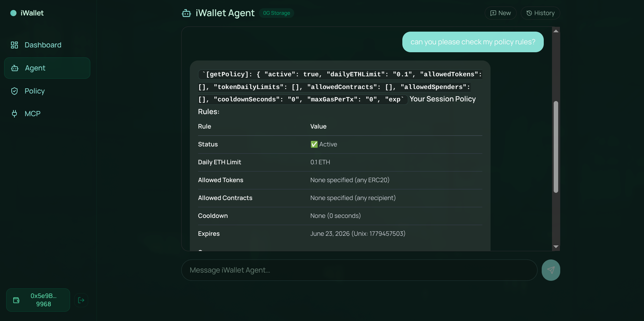Click the Agent robot icon in sidebar
This screenshot has width=644, height=321.
click(15, 68)
